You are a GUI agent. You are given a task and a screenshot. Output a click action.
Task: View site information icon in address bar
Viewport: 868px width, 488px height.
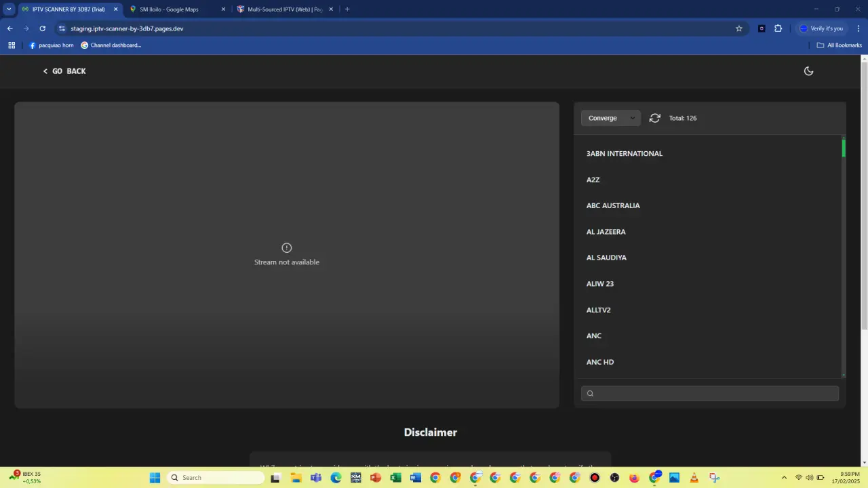(x=62, y=28)
